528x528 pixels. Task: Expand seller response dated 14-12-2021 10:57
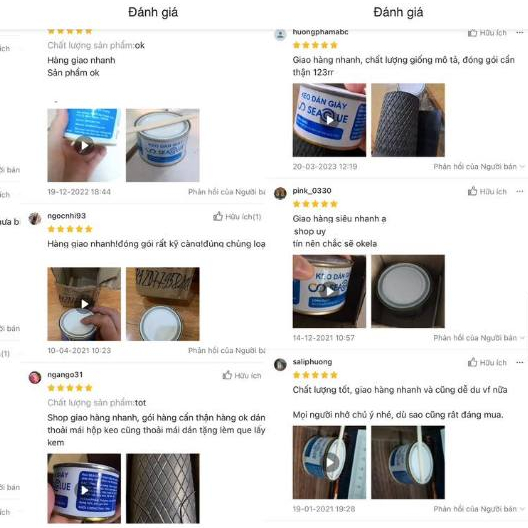[478, 338]
